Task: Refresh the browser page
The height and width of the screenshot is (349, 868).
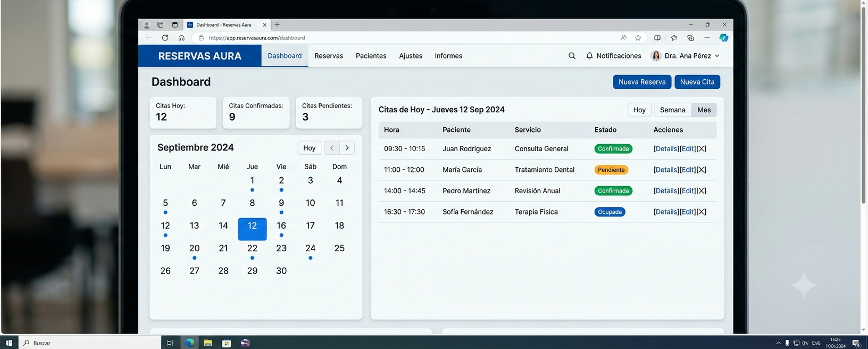Action: [x=165, y=38]
